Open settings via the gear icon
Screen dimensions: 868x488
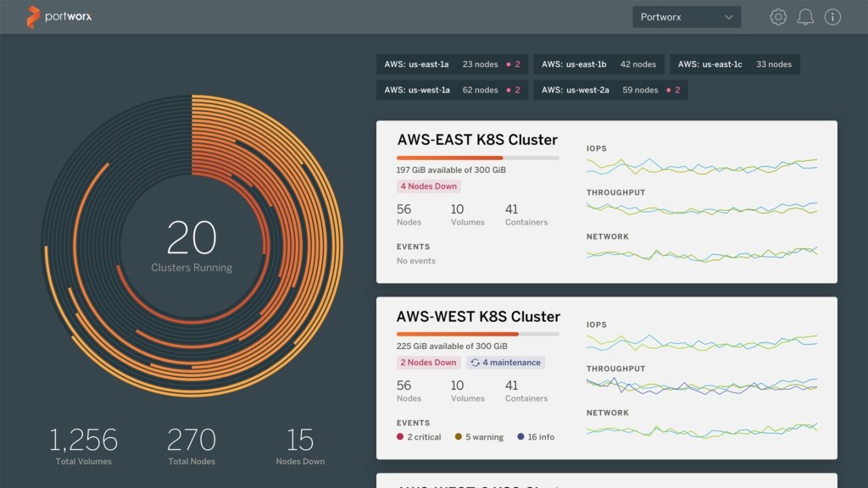(778, 17)
